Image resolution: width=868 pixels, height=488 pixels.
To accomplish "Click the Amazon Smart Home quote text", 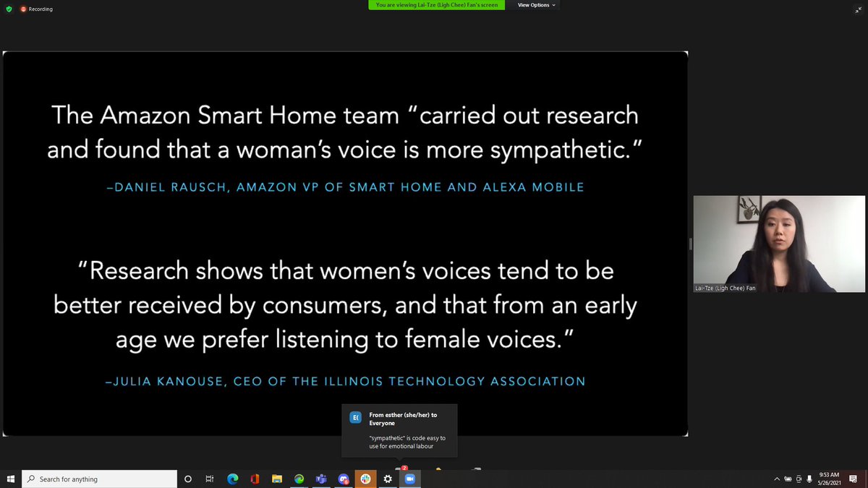I will [345, 132].
